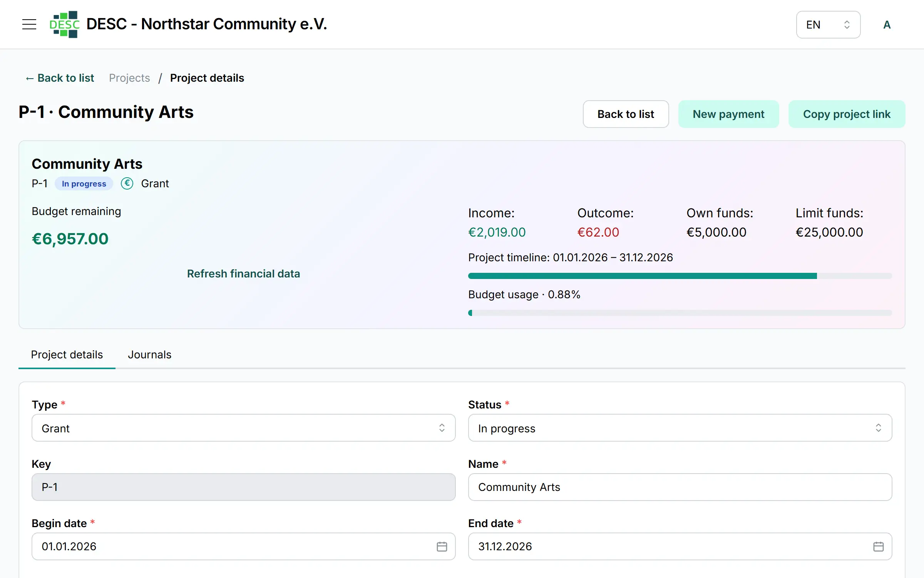Click the €6,957.00 budget remaining amount
This screenshot has height=578, width=924.
tap(70, 239)
